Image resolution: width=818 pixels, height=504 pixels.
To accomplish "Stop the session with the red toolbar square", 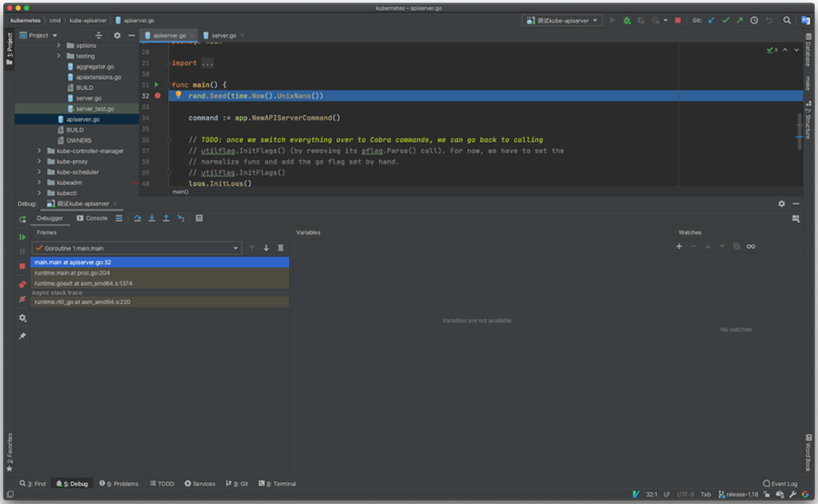I will (677, 20).
